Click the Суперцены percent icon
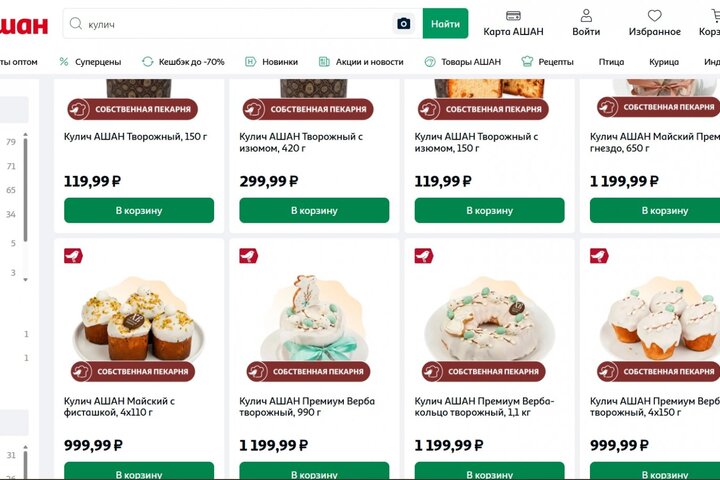Screen dimensions: 720x480 click(64, 62)
